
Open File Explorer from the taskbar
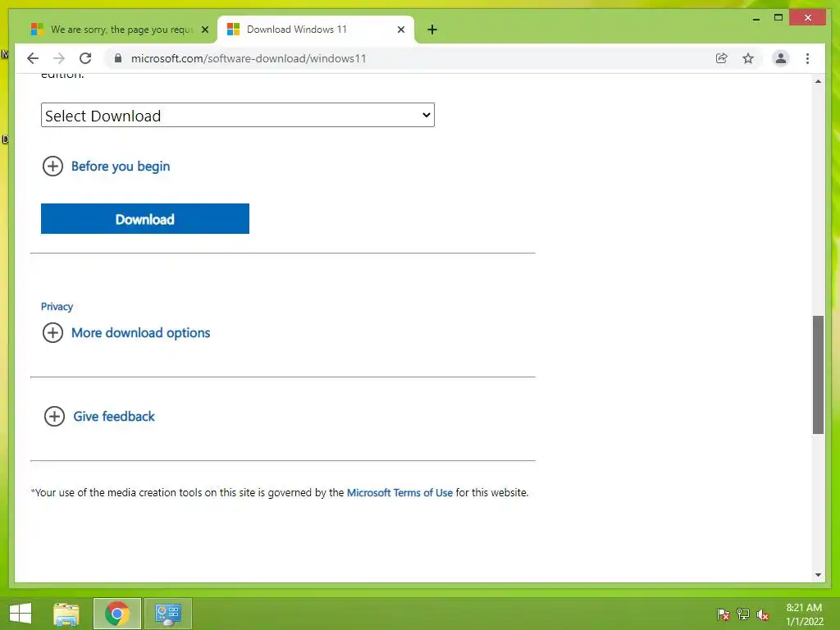tap(66, 614)
